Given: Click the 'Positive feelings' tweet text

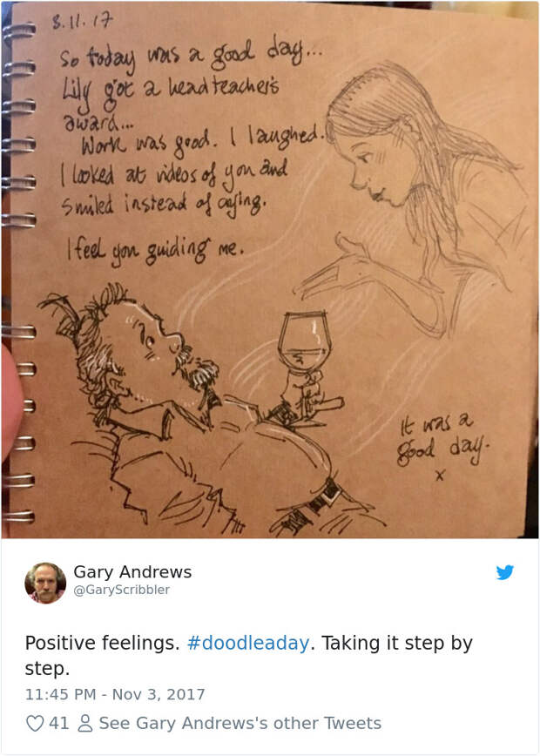Looking at the screenshot, I should [102, 643].
